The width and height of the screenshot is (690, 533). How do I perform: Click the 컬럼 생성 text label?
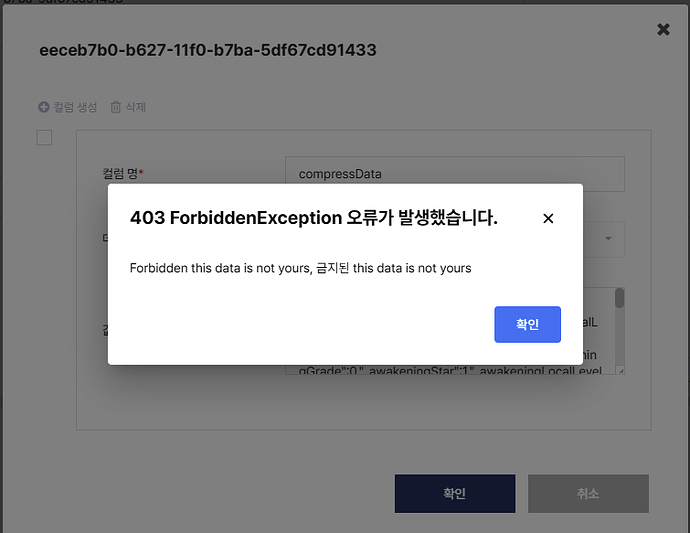pos(74,107)
